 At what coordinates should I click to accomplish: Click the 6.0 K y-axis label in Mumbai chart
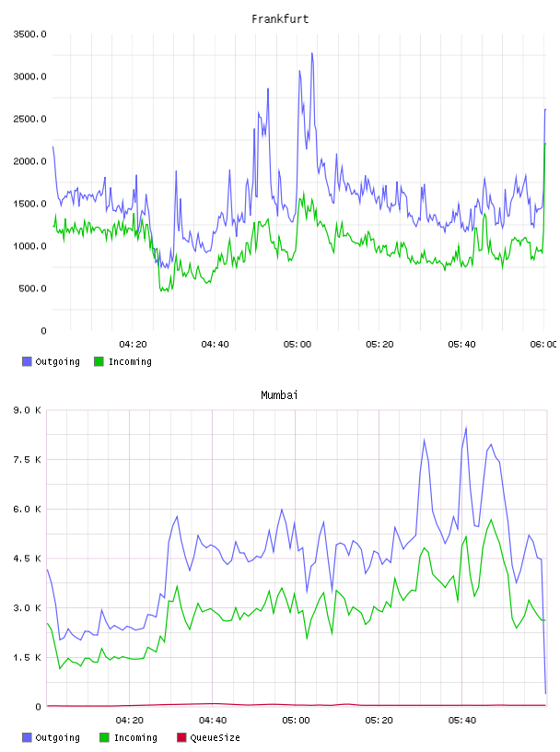pos(27,510)
